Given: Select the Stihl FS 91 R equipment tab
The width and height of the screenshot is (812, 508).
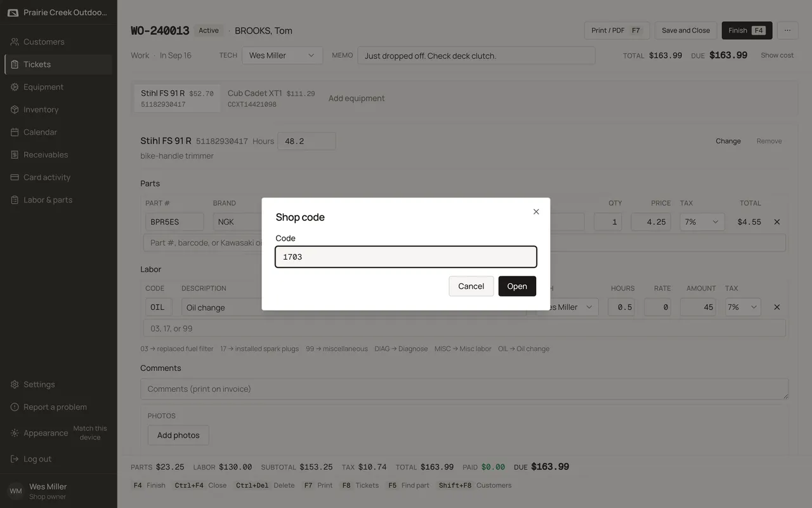Looking at the screenshot, I should [x=177, y=98].
